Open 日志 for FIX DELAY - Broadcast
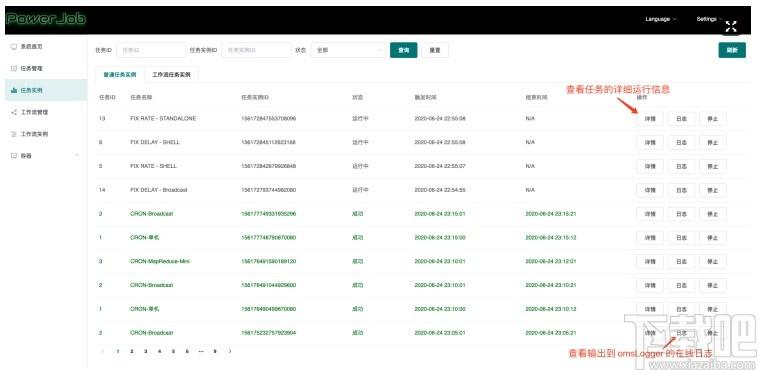This screenshot has width=759, height=370. (x=681, y=190)
